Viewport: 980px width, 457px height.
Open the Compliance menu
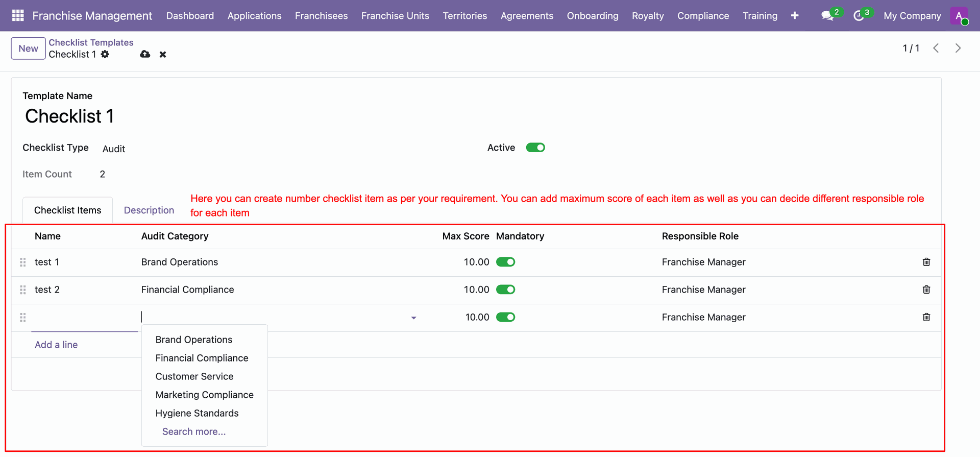point(703,16)
